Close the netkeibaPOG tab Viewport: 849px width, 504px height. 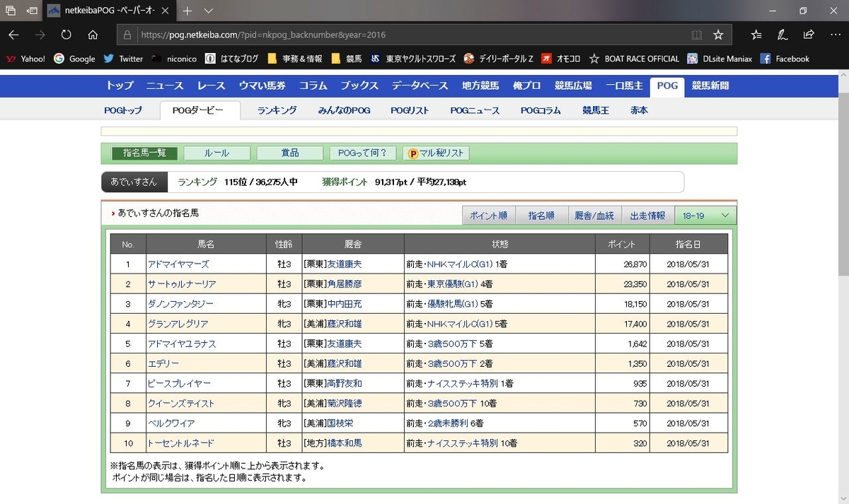pos(164,11)
